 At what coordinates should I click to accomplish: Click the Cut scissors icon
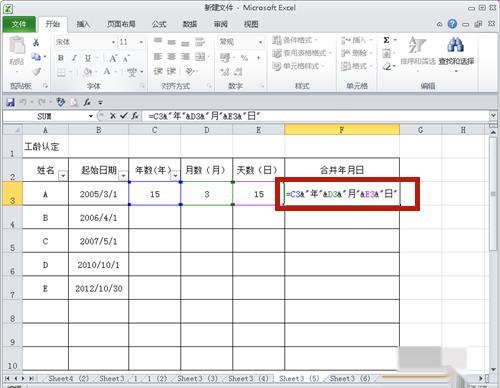tap(36, 42)
